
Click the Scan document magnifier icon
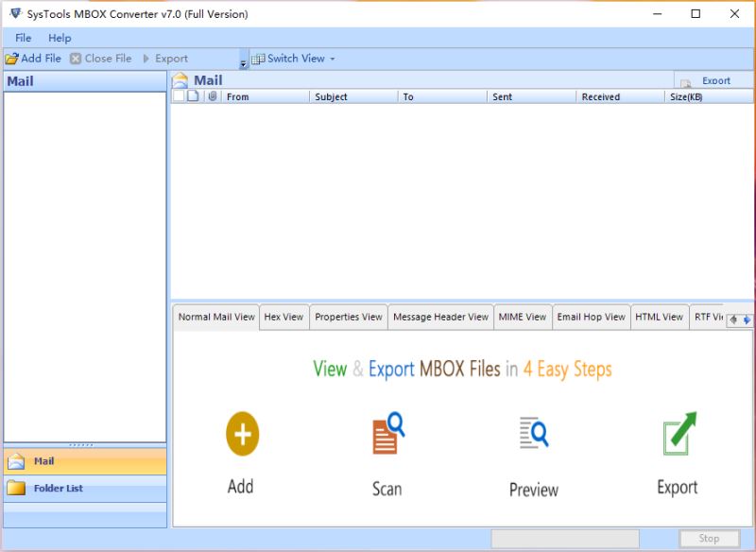pos(388,433)
